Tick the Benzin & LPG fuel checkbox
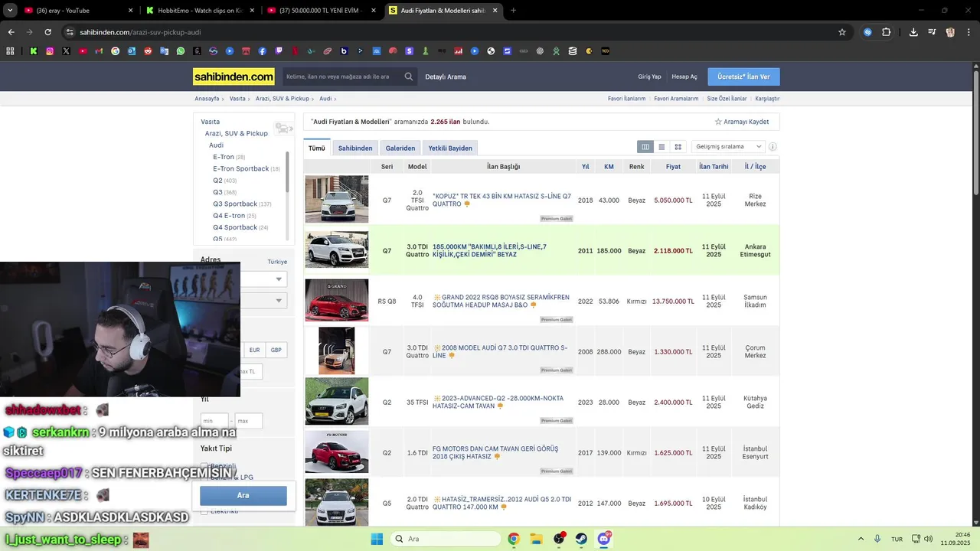 click(x=204, y=477)
